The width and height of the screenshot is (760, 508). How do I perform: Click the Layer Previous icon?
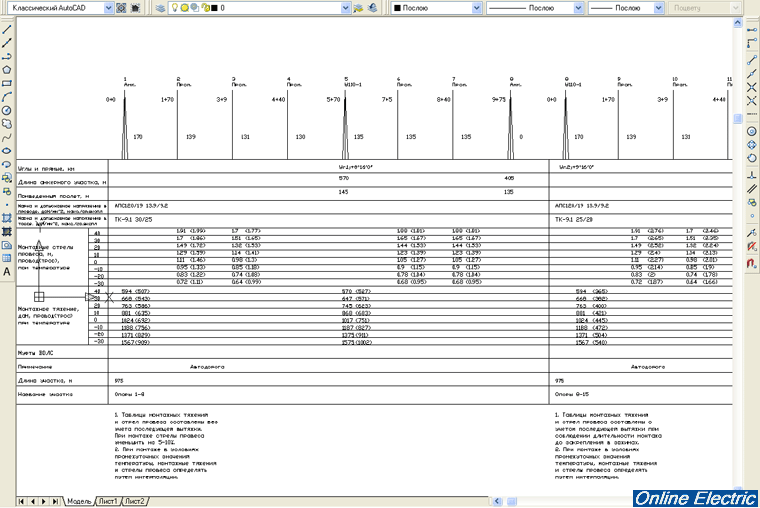(x=373, y=8)
